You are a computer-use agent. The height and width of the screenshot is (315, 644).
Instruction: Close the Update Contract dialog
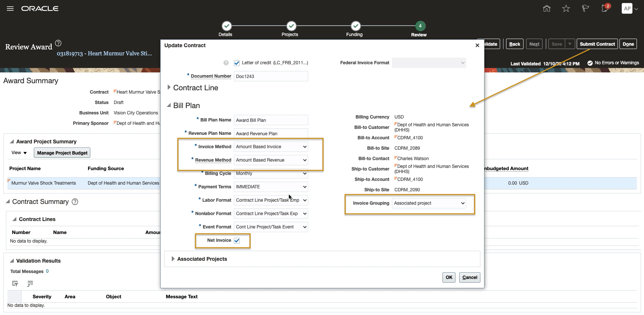tap(477, 45)
